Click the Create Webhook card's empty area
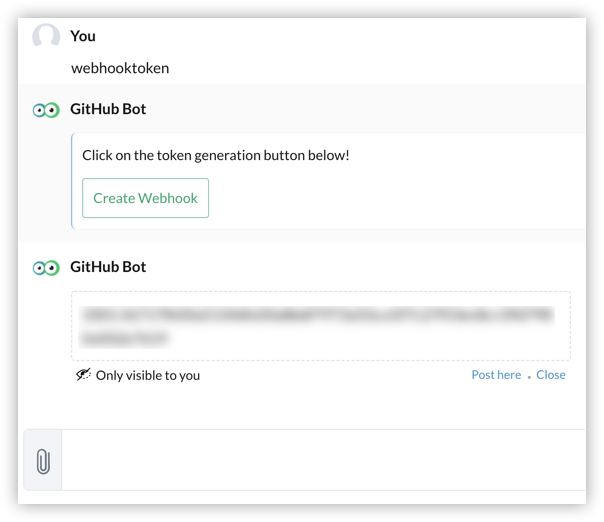The height and width of the screenshot is (522, 604). (400, 198)
